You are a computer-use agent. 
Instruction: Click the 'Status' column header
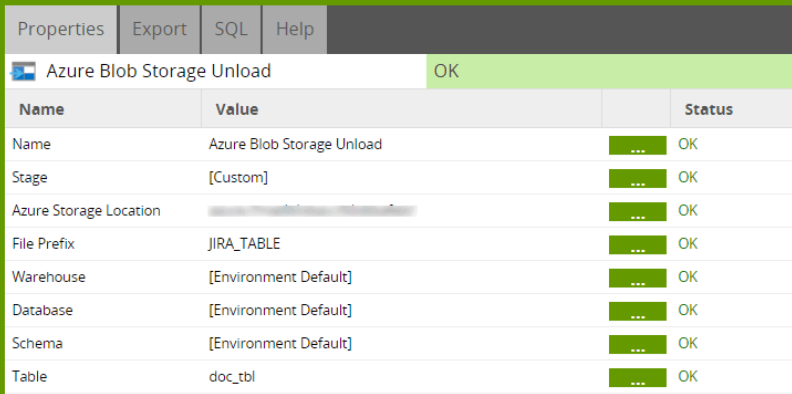pyautogui.click(x=709, y=110)
